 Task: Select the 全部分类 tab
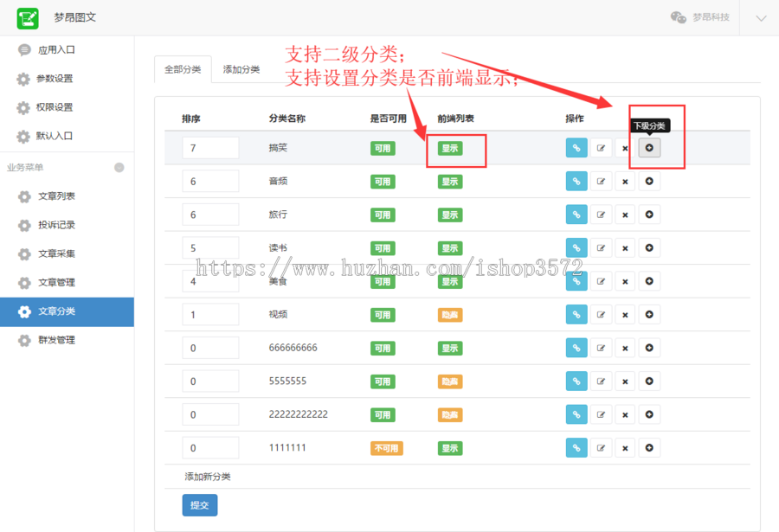point(183,68)
